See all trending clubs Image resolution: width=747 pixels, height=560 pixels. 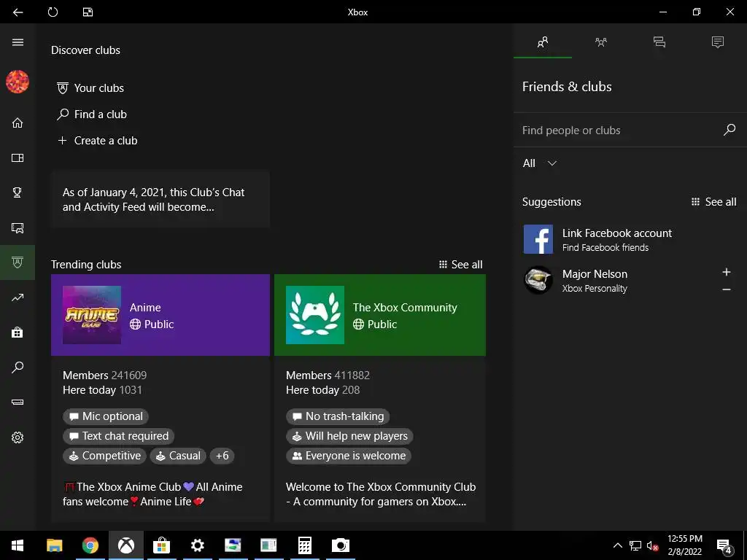tap(461, 264)
